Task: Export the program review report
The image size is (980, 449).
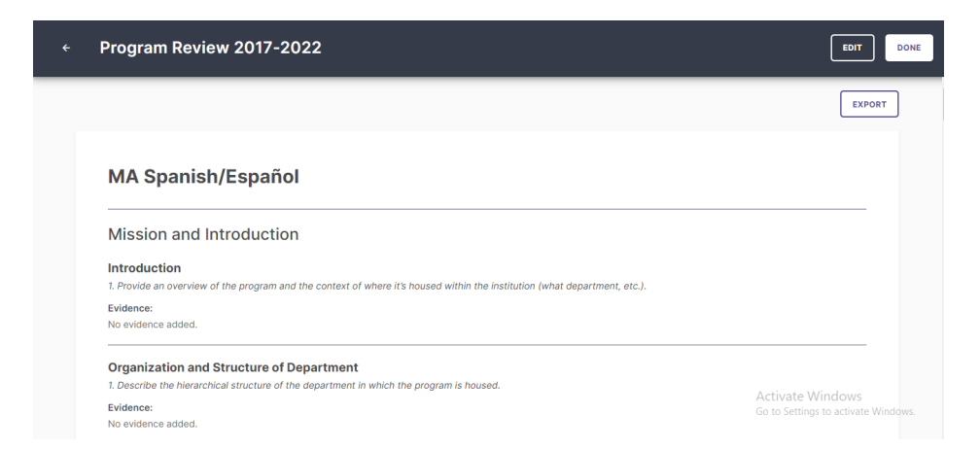Action: [869, 104]
